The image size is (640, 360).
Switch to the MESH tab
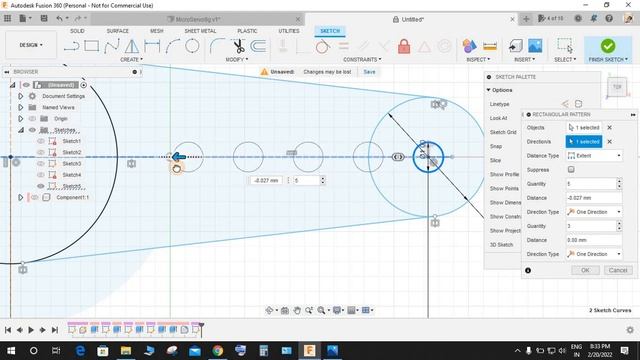coord(157,31)
